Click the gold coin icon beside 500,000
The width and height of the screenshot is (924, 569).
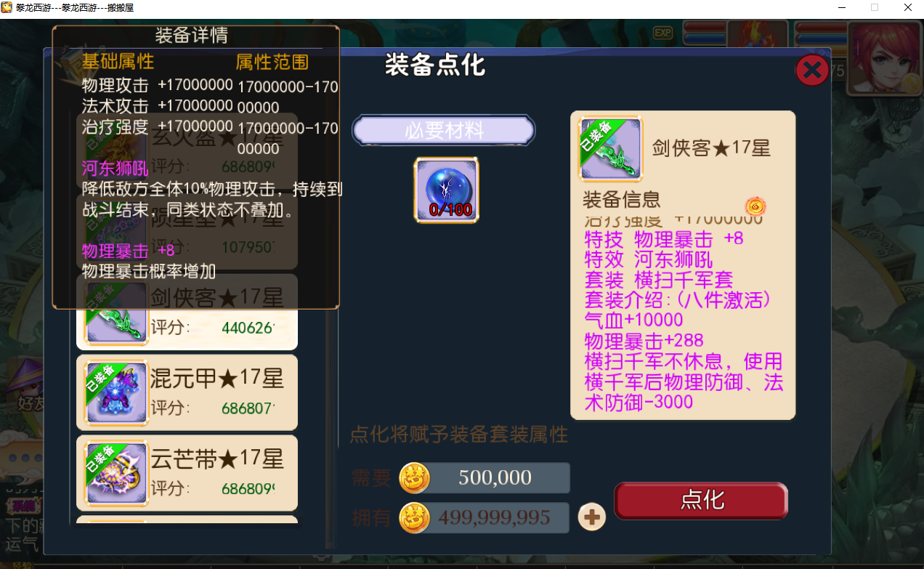pyautogui.click(x=415, y=477)
